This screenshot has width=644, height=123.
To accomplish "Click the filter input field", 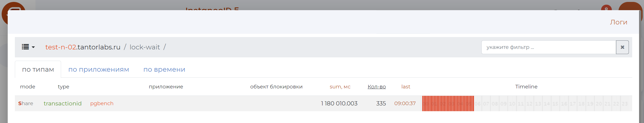I will [549, 47].
